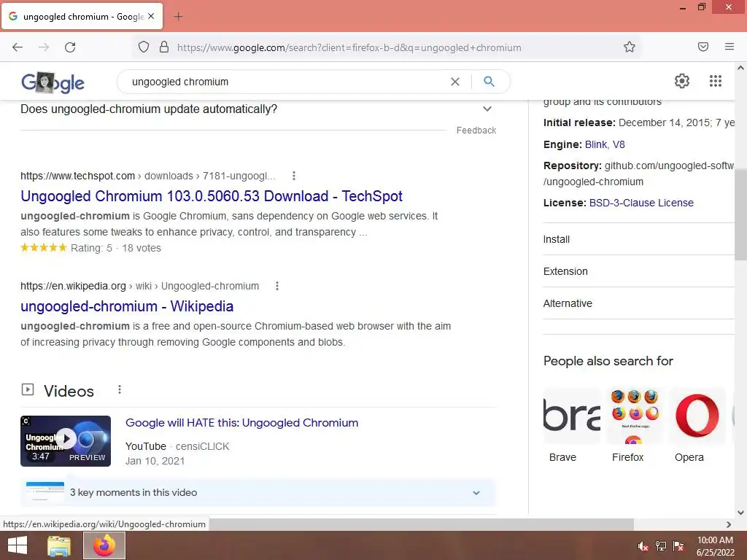This screenshot has height=560, width=747.
Task: Select the Firefox related search thumbnail
Action: 635,416
